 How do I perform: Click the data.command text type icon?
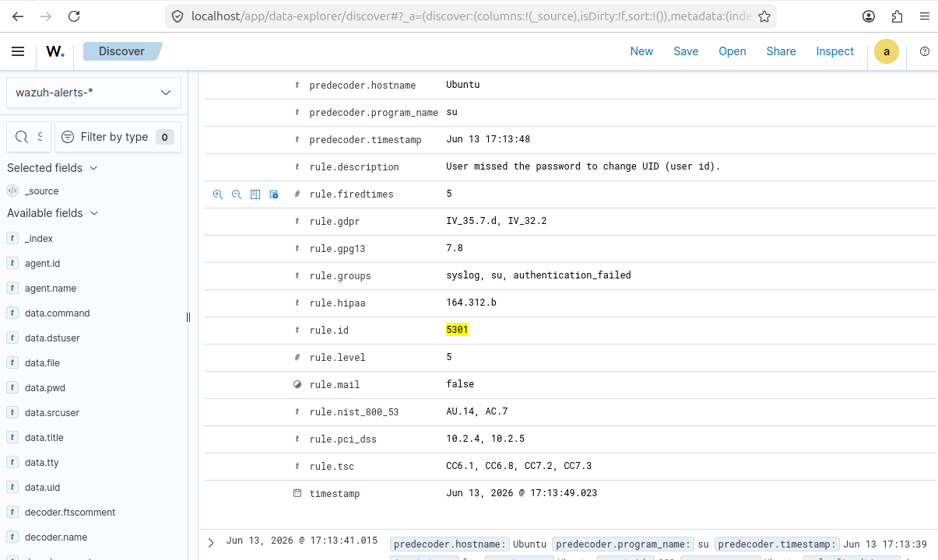pyautogui.click(x=12, y=313)
